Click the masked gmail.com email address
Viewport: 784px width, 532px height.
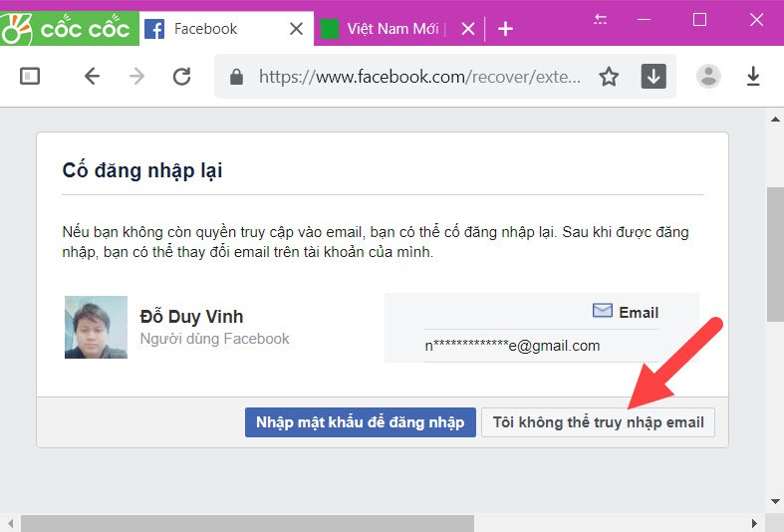click(512, 346)
